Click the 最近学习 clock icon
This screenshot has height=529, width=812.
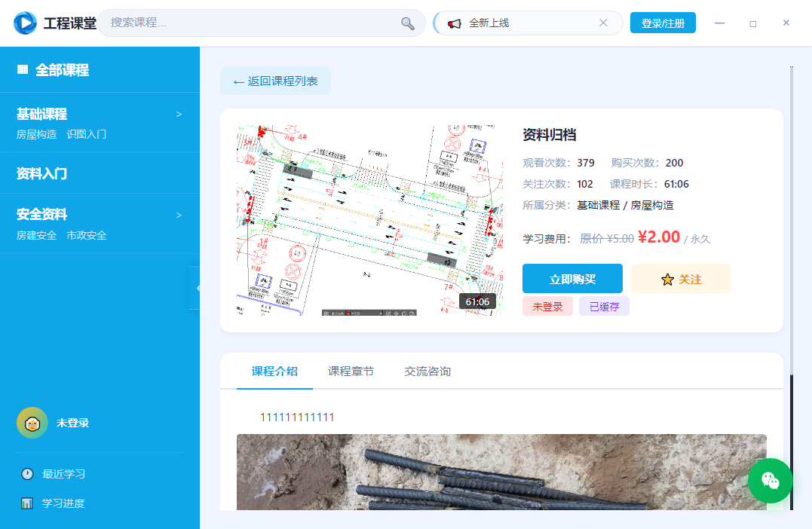tap(27, 474)
